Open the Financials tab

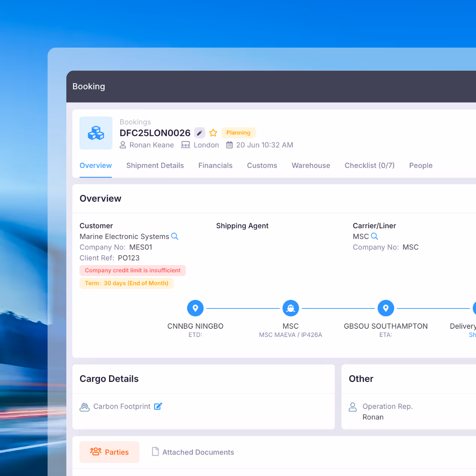[216, 165]
